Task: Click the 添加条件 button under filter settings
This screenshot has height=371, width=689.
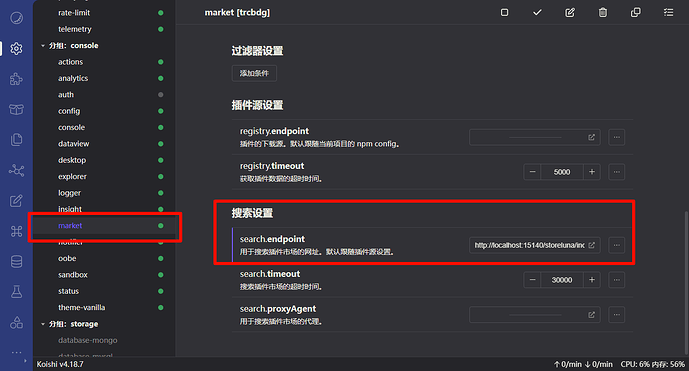Action: (x=254, y=73)
